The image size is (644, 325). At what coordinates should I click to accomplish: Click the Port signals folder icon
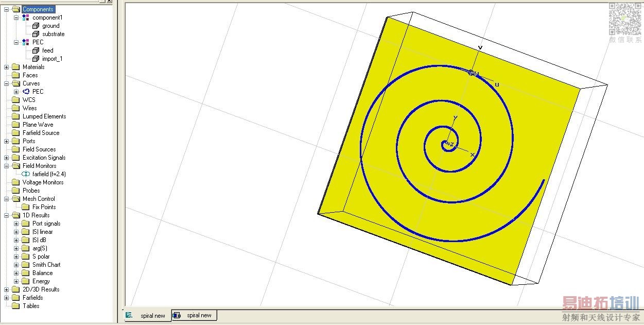pos(25,224)
